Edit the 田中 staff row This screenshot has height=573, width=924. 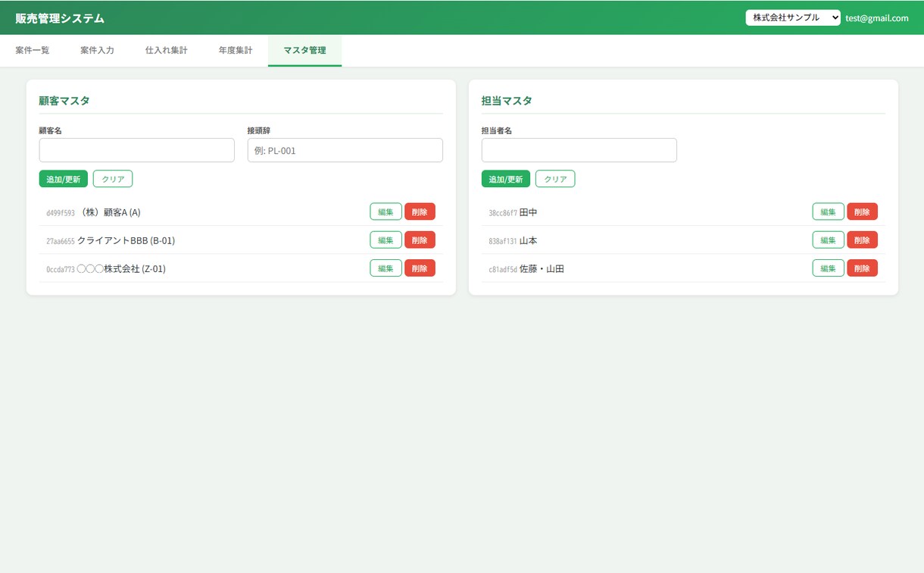click(x=828, y=211)
